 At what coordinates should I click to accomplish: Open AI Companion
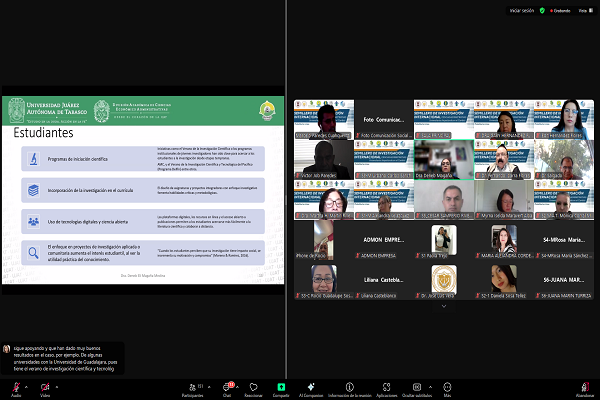click(309, 387)
